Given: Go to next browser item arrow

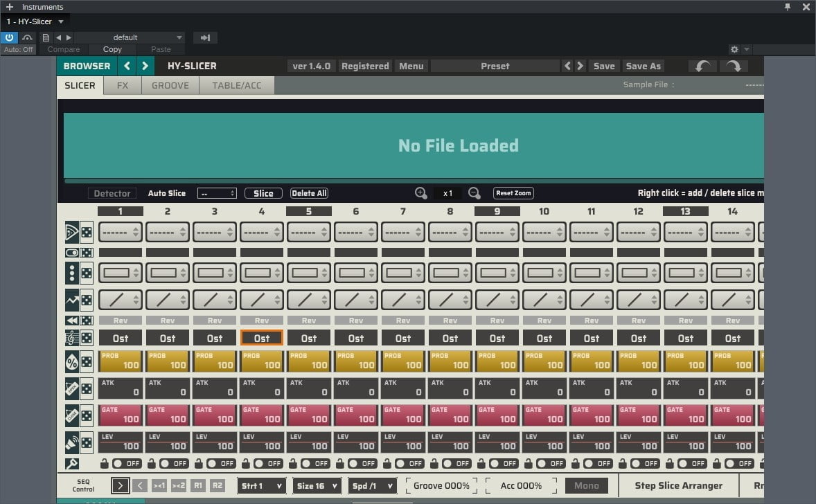Looking at the screenshot, I should point(145,66).
